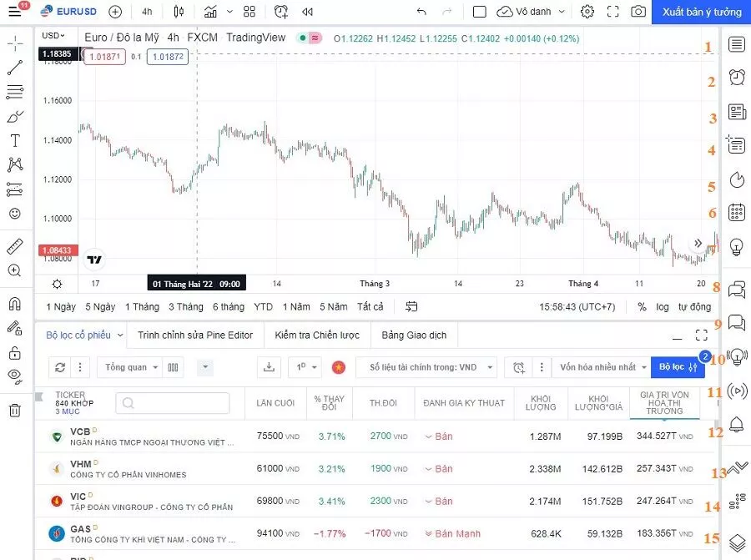Select the pattern drawing tool
Image resolution: width=751 pixels, height=560 pixels.
click(15, 164)
